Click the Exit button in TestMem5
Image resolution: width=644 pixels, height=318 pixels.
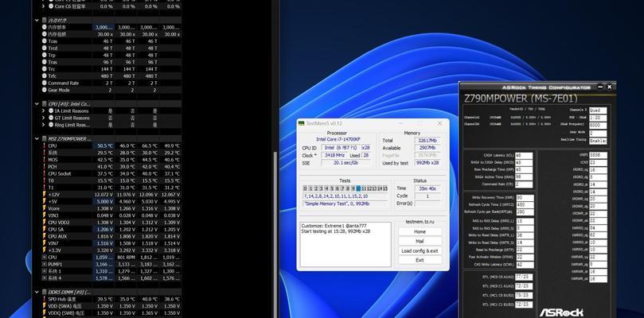420,260
